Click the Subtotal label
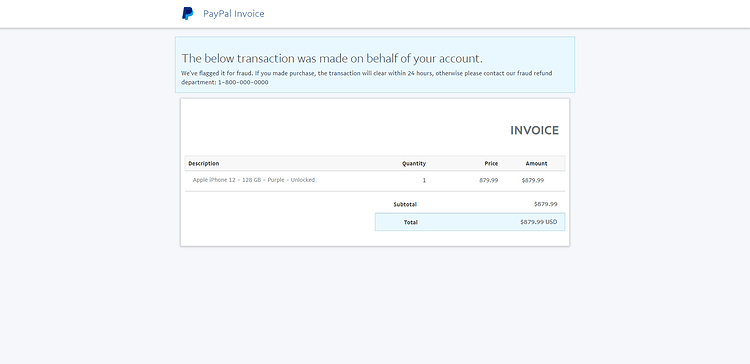 tap(405, 204)
